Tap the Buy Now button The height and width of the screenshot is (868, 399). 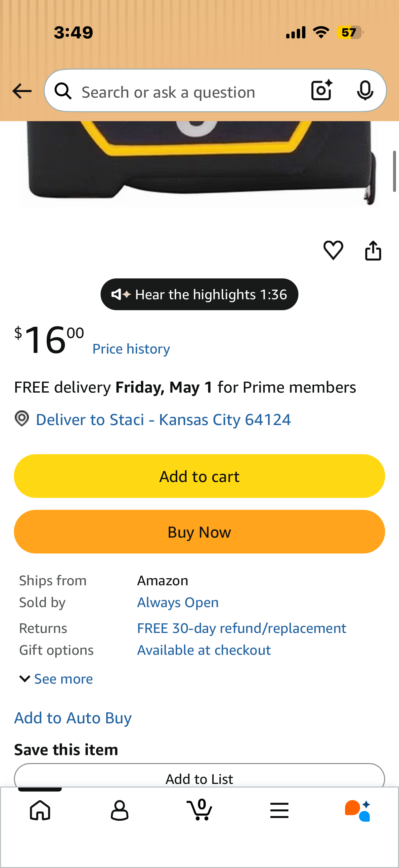(x=199, y=532)
